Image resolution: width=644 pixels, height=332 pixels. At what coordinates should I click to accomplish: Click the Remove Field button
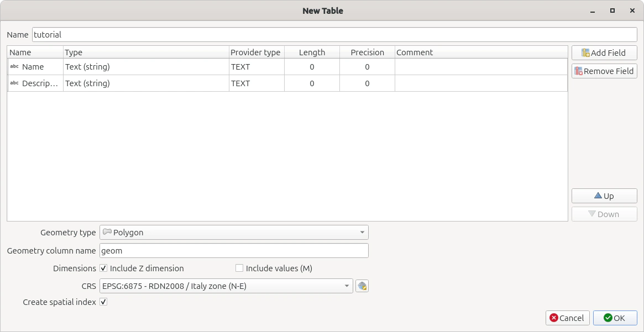(x=604, y=71)
